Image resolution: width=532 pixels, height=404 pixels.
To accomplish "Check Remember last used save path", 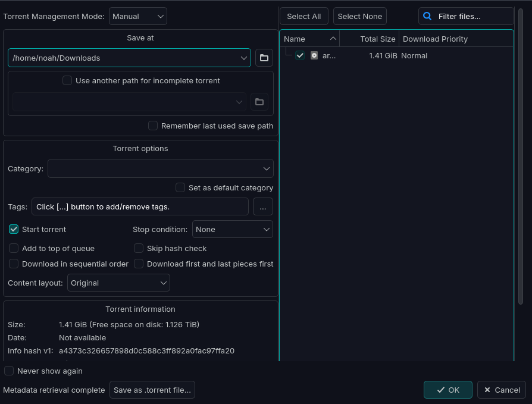I will (x=153, y=126).
